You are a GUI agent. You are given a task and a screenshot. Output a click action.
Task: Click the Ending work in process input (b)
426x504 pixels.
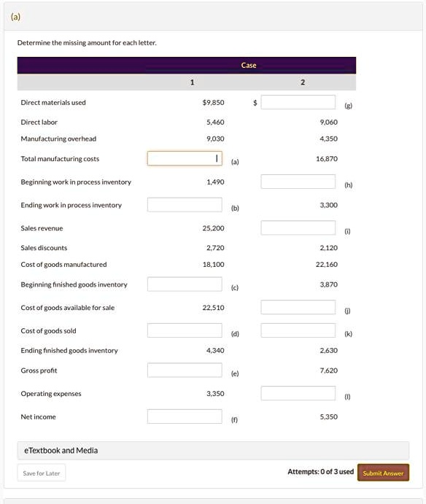(x=185, y=205)
